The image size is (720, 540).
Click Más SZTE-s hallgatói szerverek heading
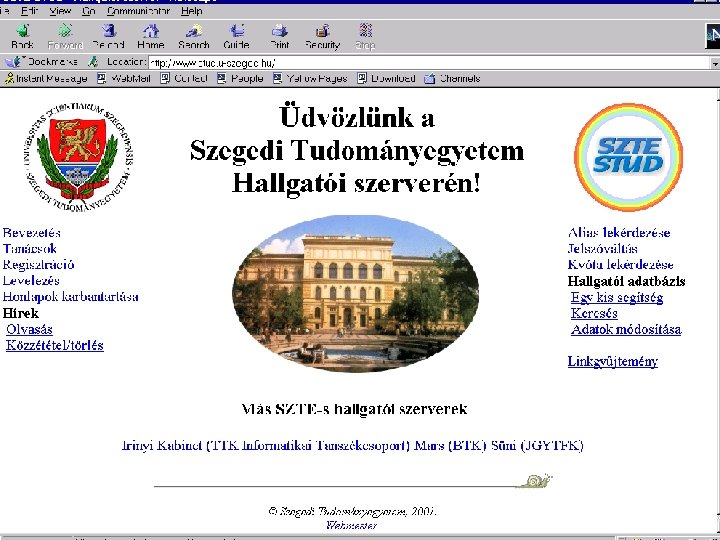pos(354,409)
